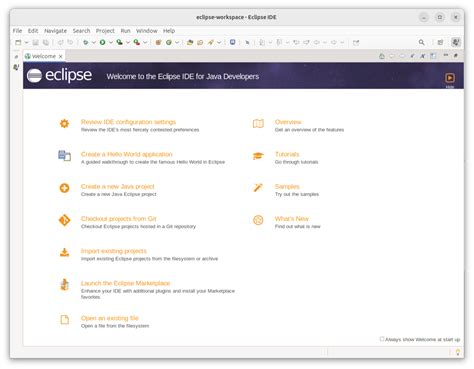Click the Open Type toolbar icon
Image resolution: width=474 pixels, height=369 pixels.
(190, 42)
